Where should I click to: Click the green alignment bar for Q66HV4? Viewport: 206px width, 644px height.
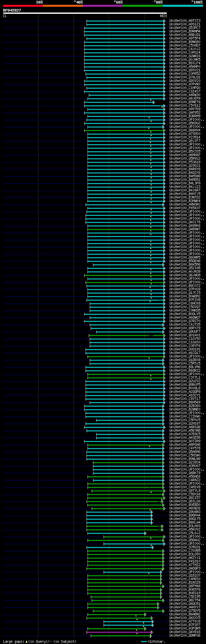[x=125, y=130]
